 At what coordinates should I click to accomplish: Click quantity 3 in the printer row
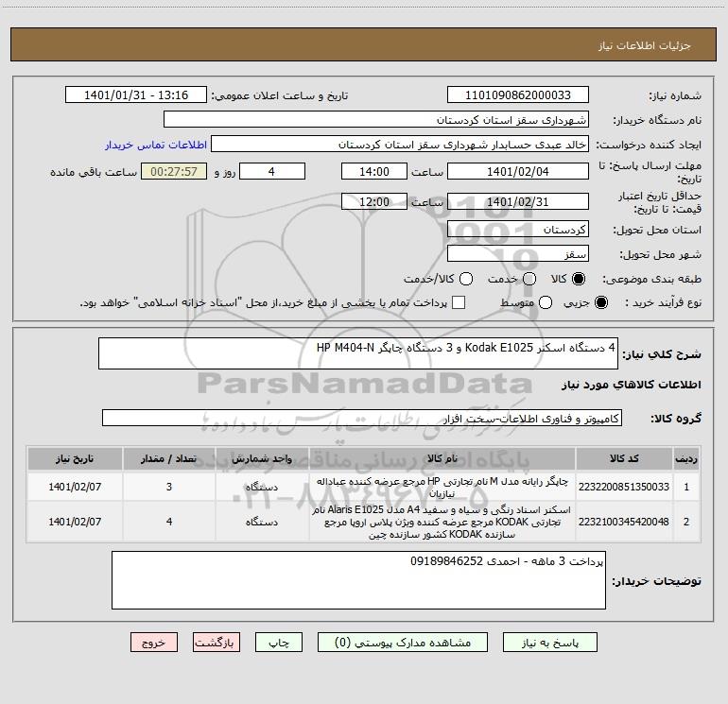(x=169, y=487)
